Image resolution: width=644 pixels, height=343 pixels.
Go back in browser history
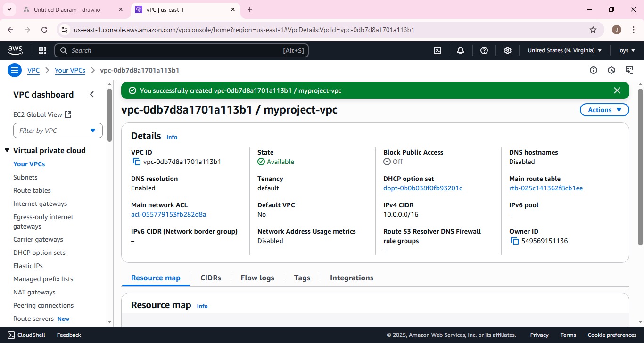pyautogui.click(x=10, y=30)
